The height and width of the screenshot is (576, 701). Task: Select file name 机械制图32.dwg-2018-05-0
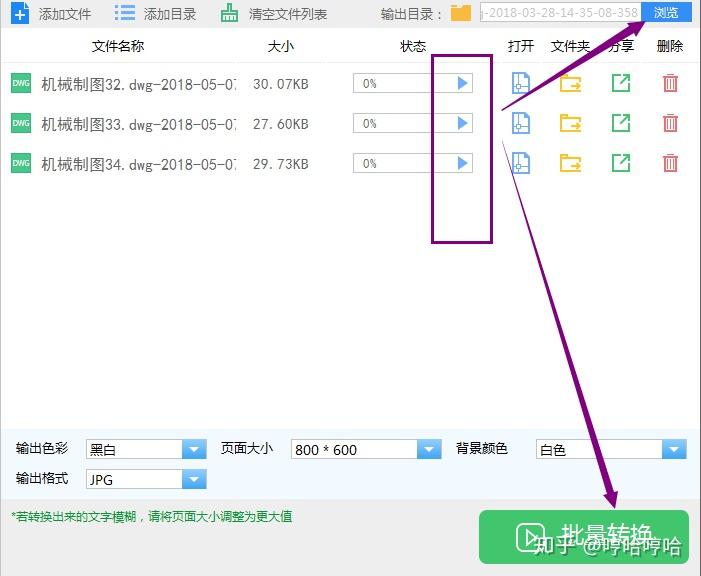coord(139,84)
